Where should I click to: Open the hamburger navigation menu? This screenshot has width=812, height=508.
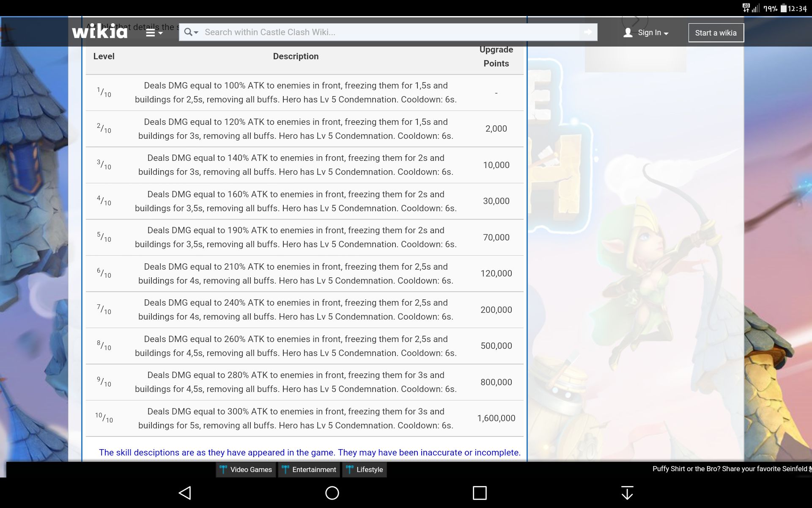[154, 33]
